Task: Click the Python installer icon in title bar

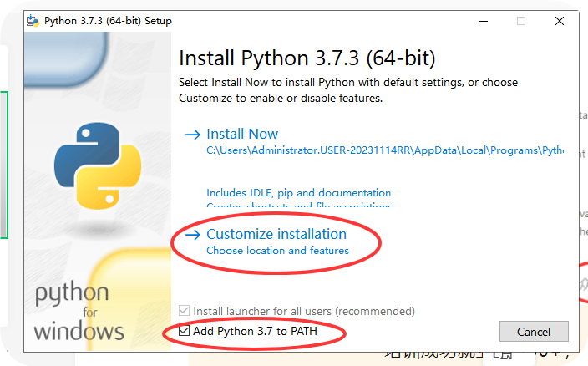Action: pos(34,21)
